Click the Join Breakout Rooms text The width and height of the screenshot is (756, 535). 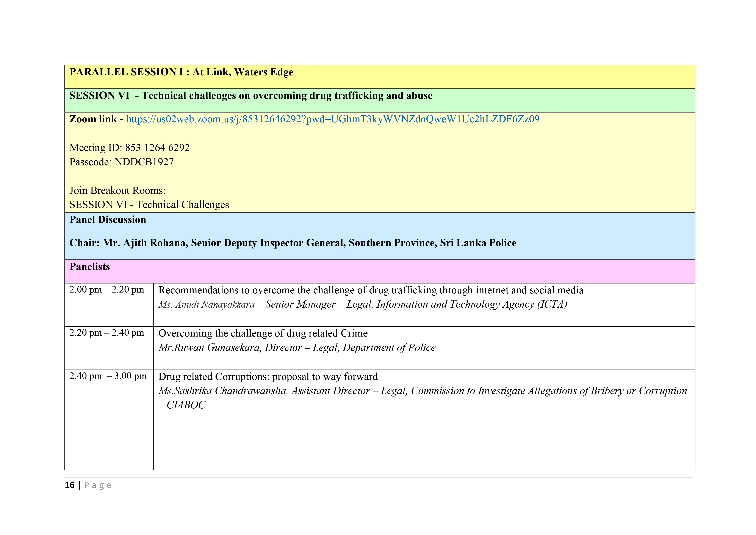(x=117, y=190)
